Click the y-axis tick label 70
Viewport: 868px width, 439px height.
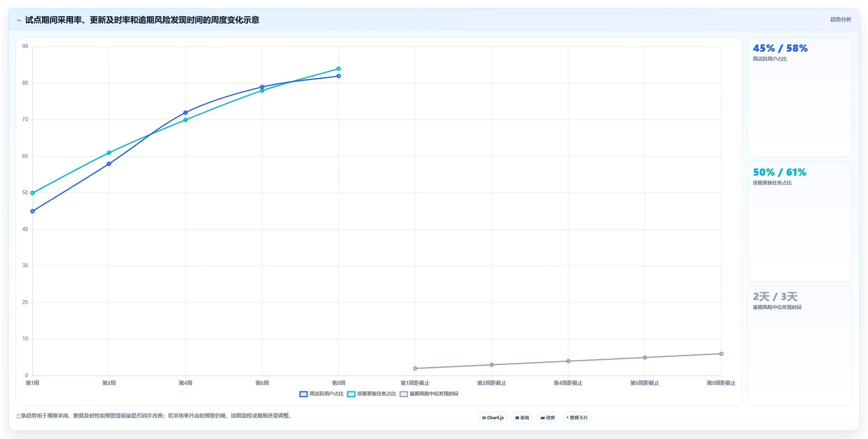[x=25, y=120]
